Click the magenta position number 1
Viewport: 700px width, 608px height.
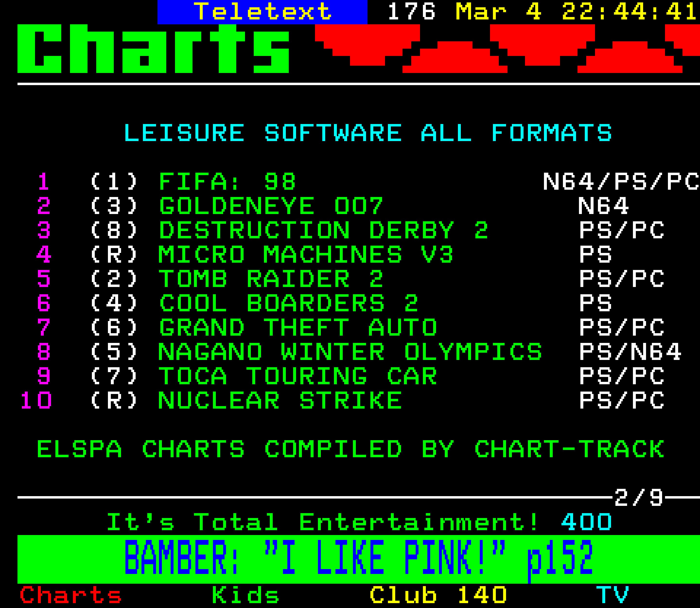coord(44,181)
